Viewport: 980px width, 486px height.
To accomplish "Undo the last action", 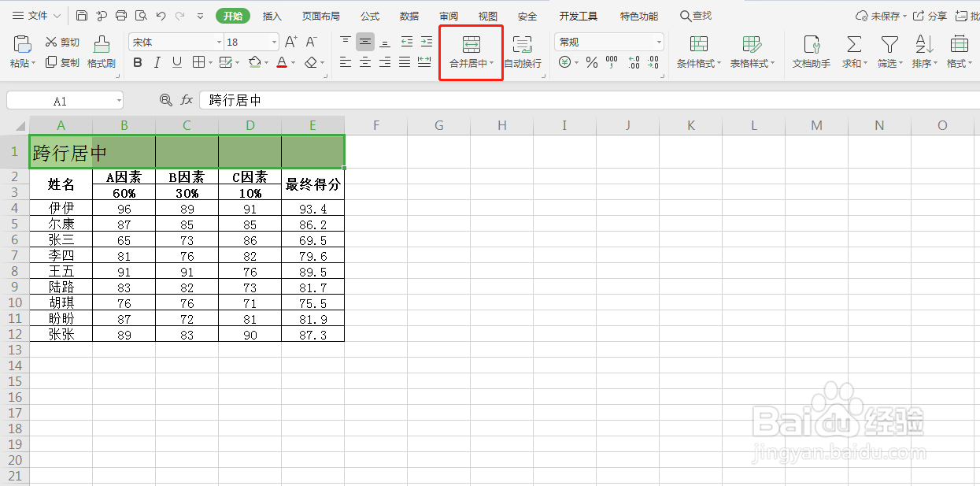I will pyautogui.click(x=161, y=16).
